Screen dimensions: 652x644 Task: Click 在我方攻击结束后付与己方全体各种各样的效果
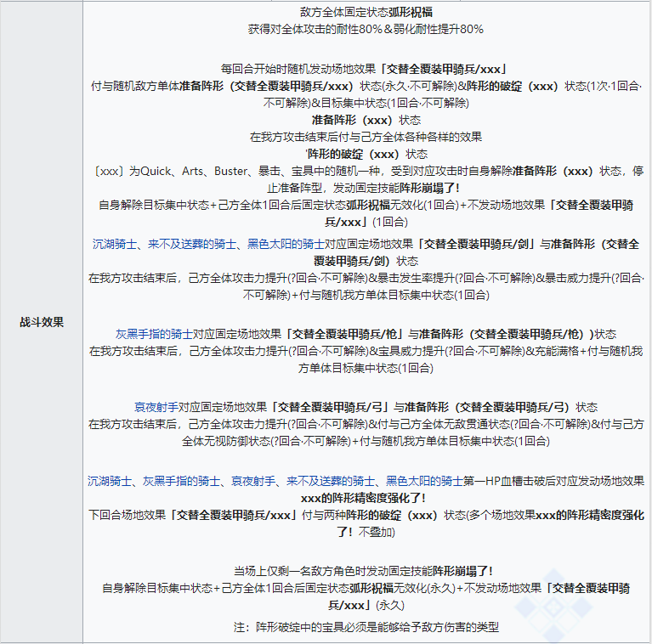point(366,137)
